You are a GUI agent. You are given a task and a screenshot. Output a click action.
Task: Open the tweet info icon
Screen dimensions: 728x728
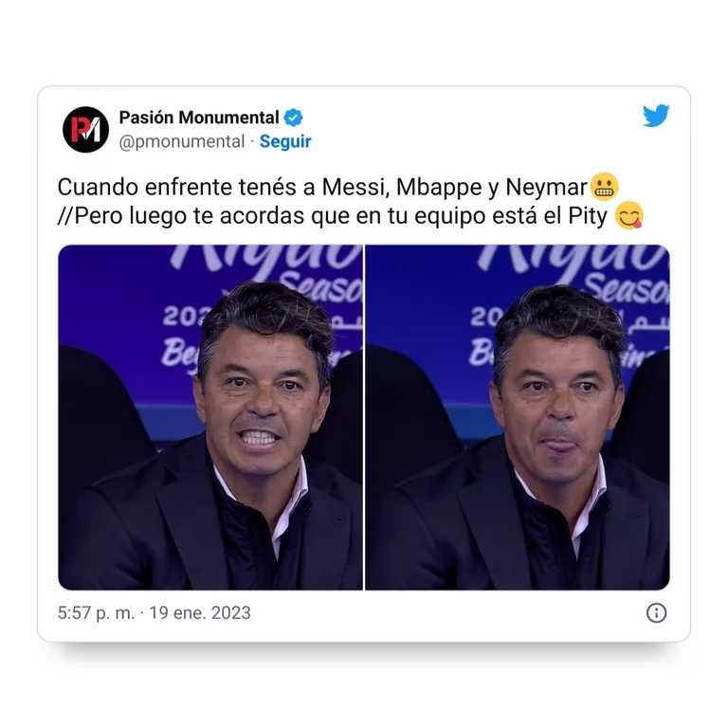point(656,613)
